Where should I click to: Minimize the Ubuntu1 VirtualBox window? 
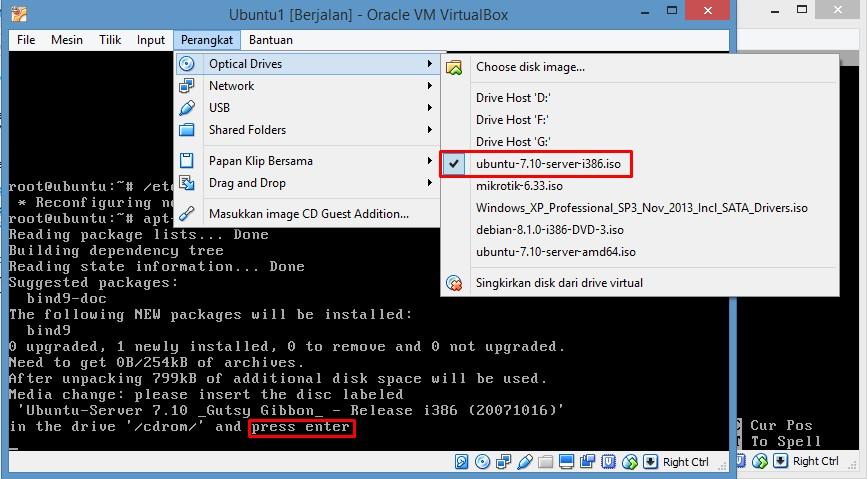[x=645, y=11]
